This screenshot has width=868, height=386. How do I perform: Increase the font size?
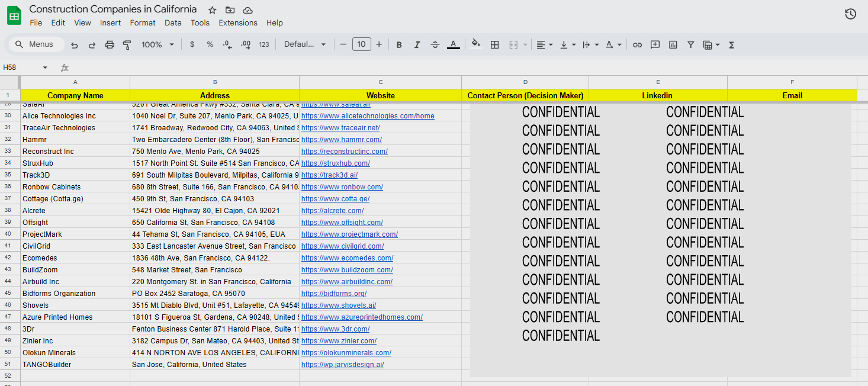click(x=379, y=44)
